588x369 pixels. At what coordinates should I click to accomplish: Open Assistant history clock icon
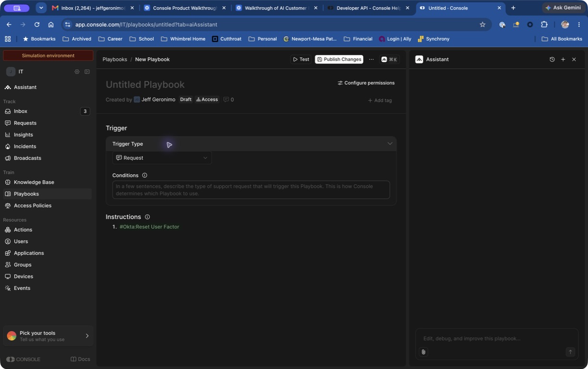click(x=552, y=60)
